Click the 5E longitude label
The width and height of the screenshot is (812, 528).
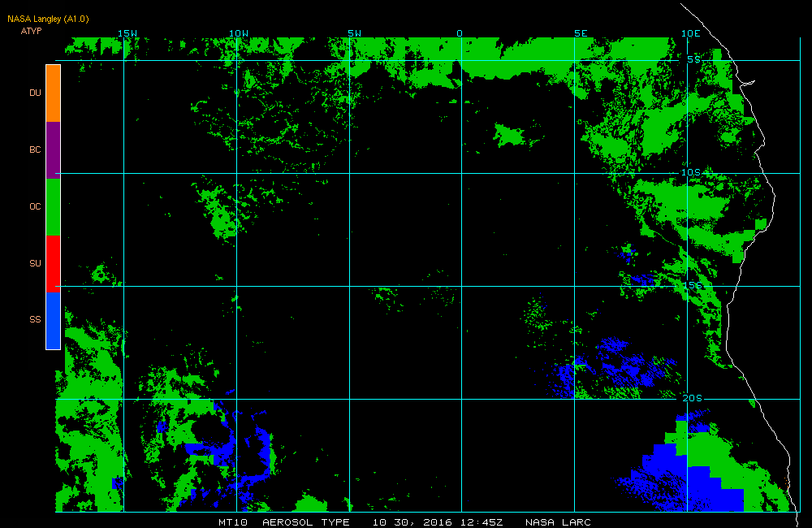tap(581, 33)
